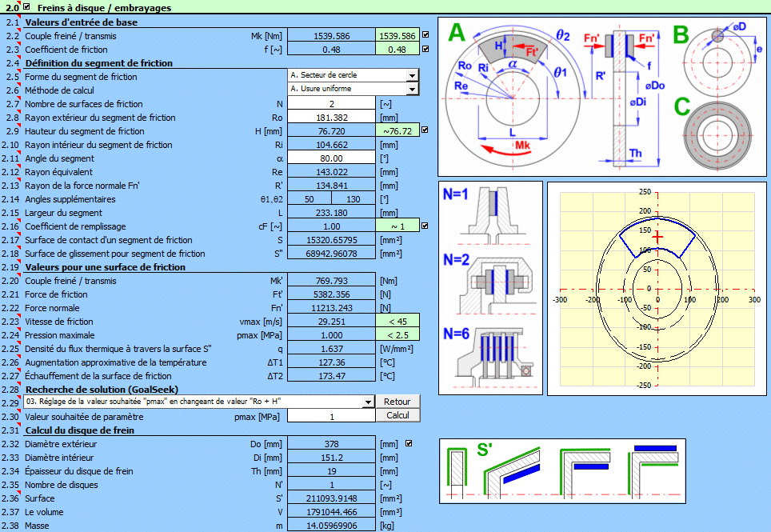This screenshot has width=771, height=532.
Task: Click the Largeur du segment 233.180 value
Action: coord(331,213)
